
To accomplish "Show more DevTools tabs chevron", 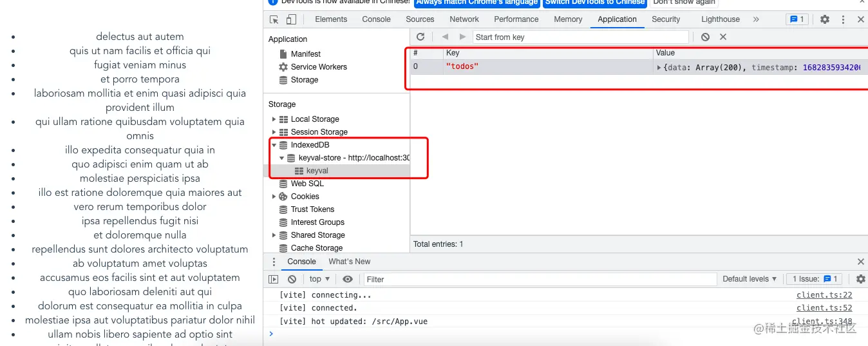I will (756, 19).
